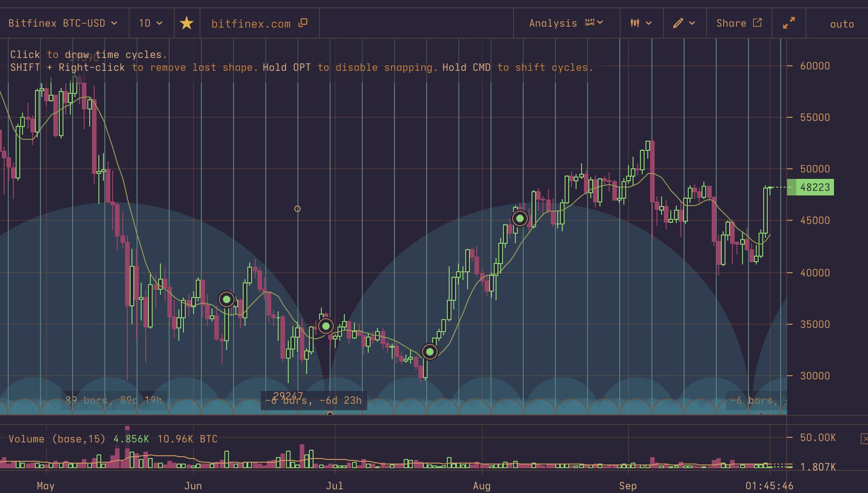Click the external window icon beside bitfinex.com
868x493 pixels.
(x=303, y=23)
